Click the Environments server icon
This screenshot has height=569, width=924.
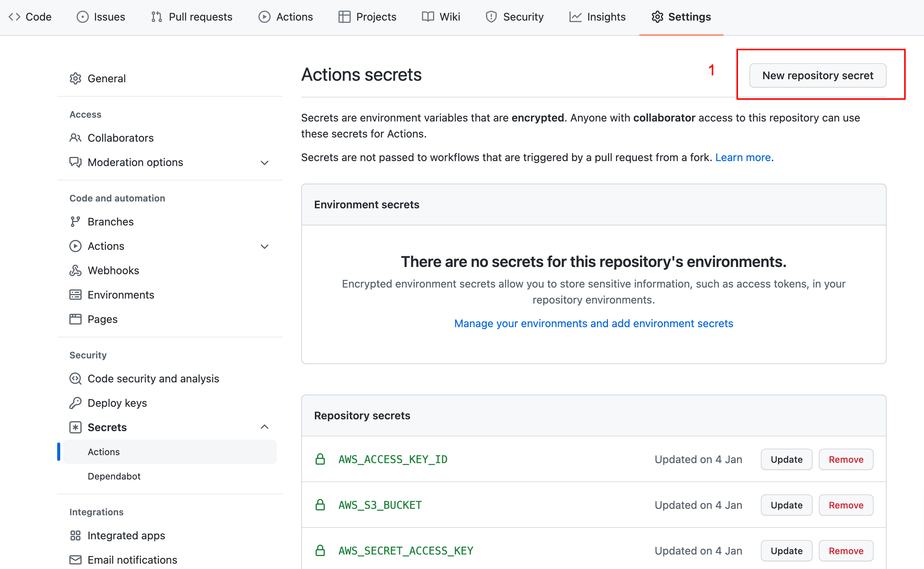tap(75, 295)
